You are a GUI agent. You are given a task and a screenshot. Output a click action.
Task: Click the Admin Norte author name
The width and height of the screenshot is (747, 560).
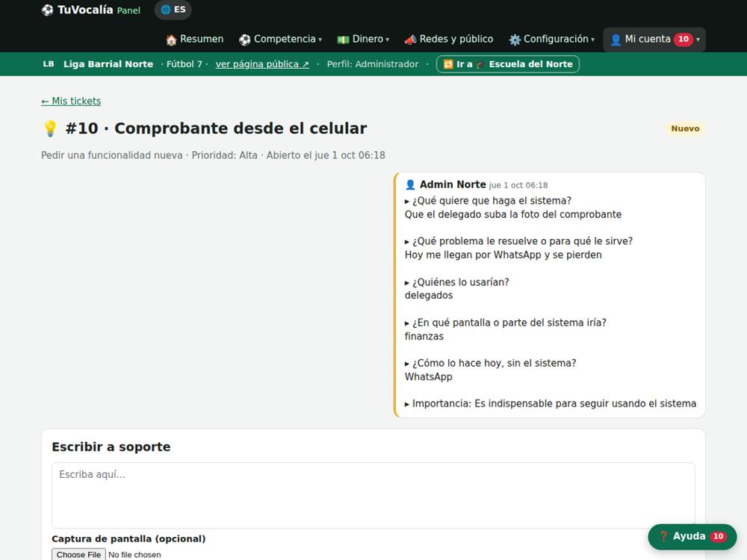click(x=453, y=184)
